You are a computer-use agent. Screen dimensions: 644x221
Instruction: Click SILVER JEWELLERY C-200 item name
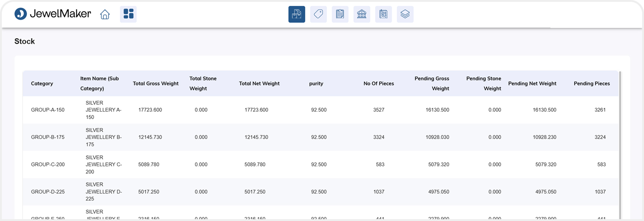[x=104, y=164]
